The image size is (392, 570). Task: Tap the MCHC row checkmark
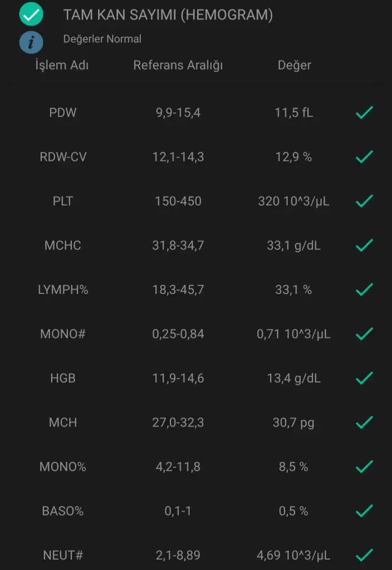pyautogui.click(x=364, y=245)
